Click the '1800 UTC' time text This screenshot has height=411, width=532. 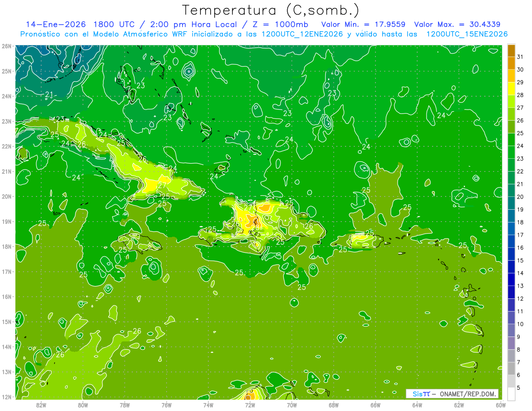coord(113,24)
